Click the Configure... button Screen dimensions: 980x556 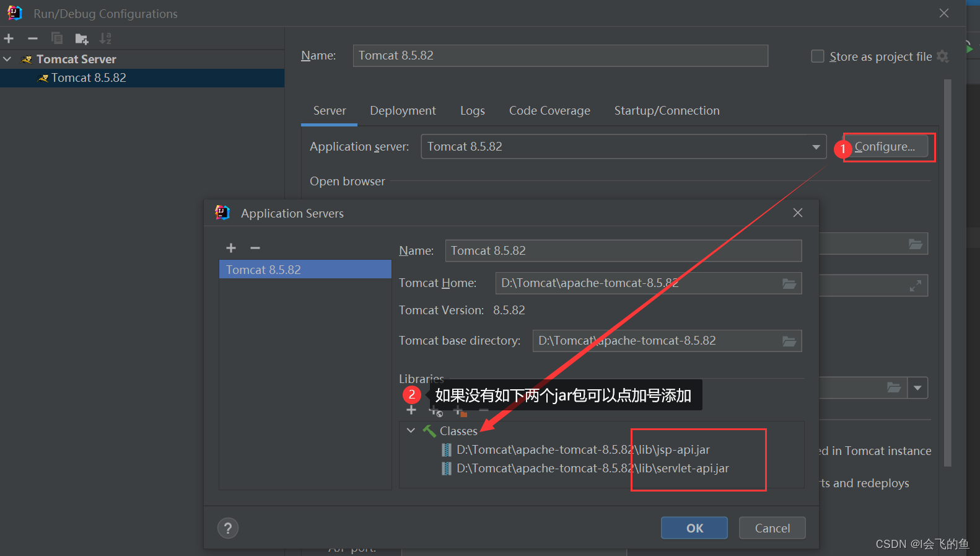(x=886, y=147)
